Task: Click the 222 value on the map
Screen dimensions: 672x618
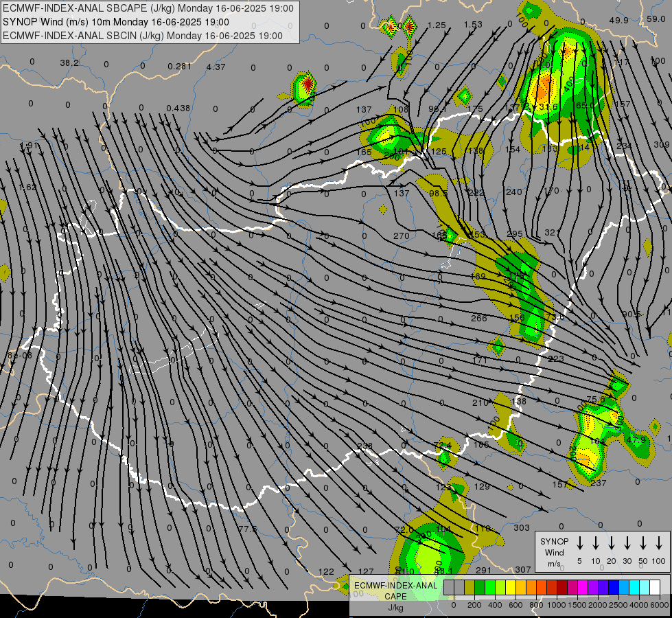Action: [476, 192]
